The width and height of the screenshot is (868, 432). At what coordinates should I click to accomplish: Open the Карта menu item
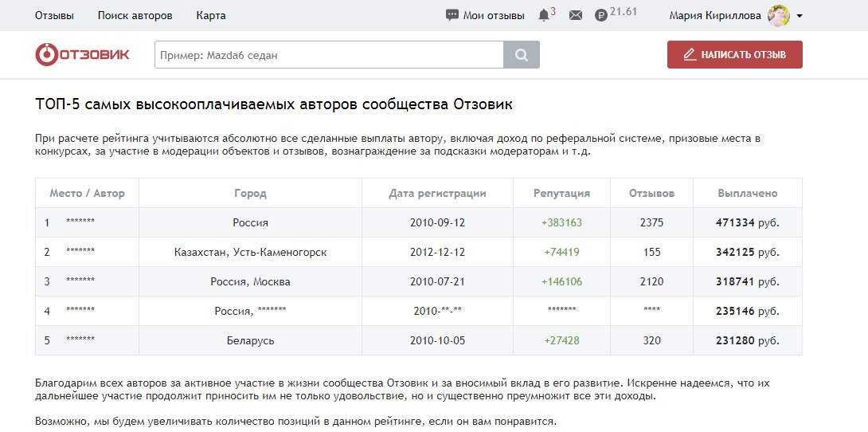pos(211,15)
